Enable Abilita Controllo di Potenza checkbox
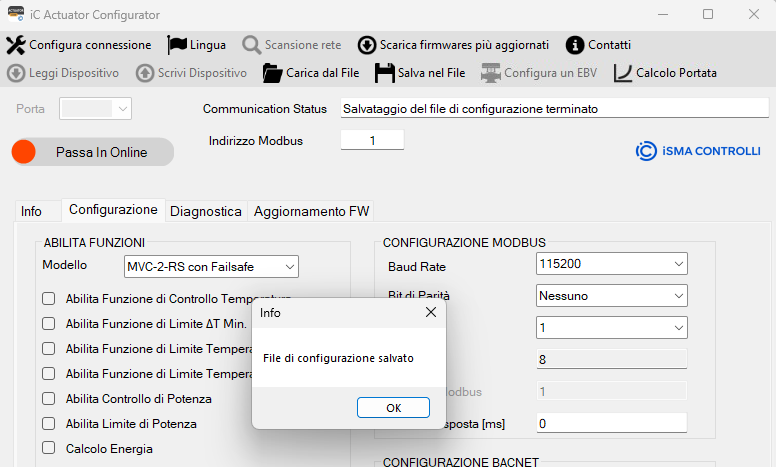 pos(48,399)
